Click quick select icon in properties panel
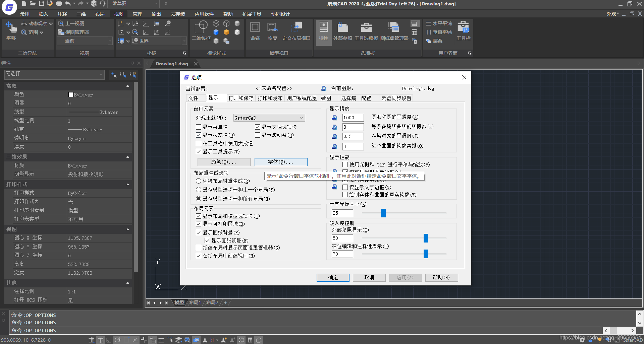644x344 pixels. pyautogui.click(x=133, y=74)
